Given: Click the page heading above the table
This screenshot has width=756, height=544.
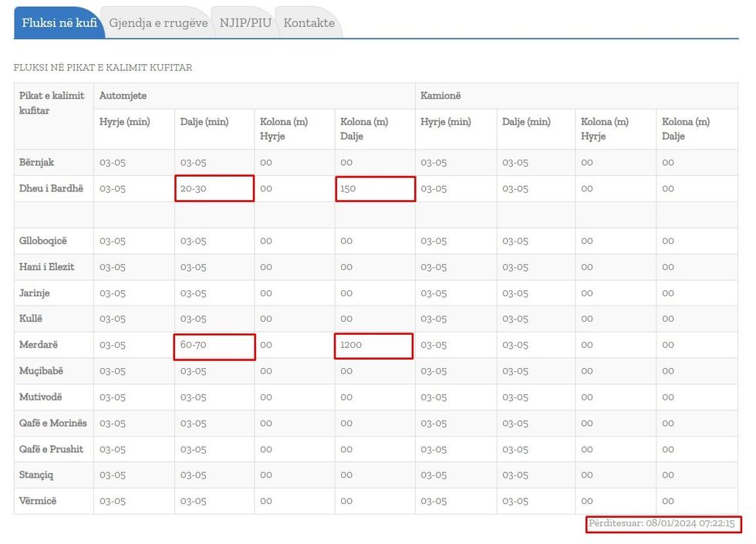Looking at the screenshot, I should [103, 68].
